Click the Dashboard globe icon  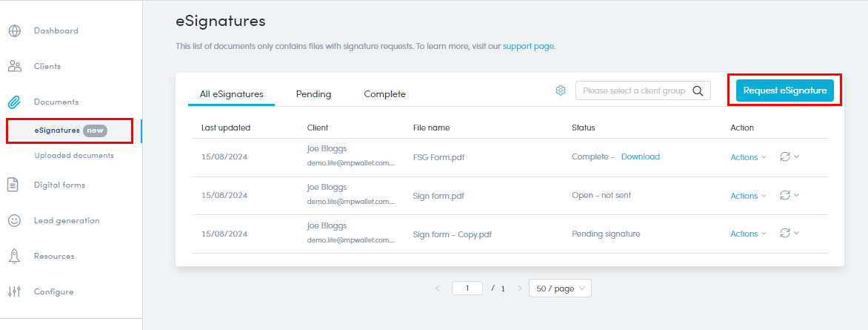point(14,31)
